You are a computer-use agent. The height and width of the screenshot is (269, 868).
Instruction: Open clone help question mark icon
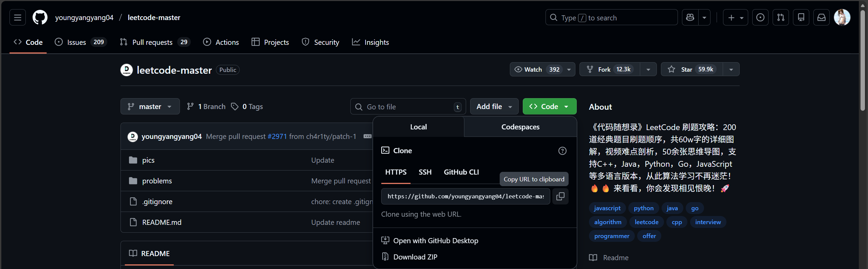(x=562, y=151)
